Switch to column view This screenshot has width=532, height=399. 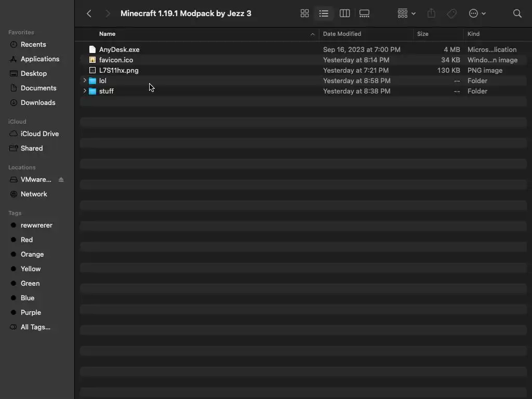click(345, 14)
